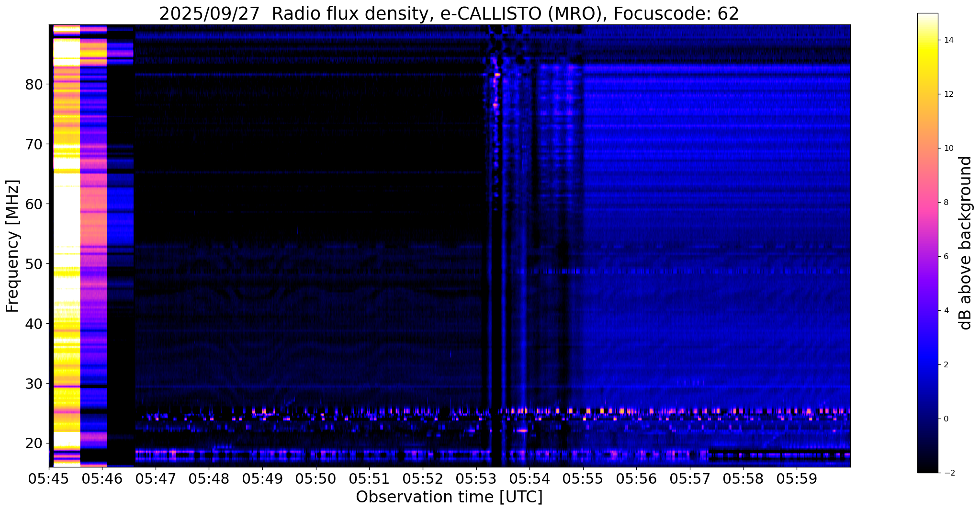Click the 8 dB colorbar tick label

946,203
